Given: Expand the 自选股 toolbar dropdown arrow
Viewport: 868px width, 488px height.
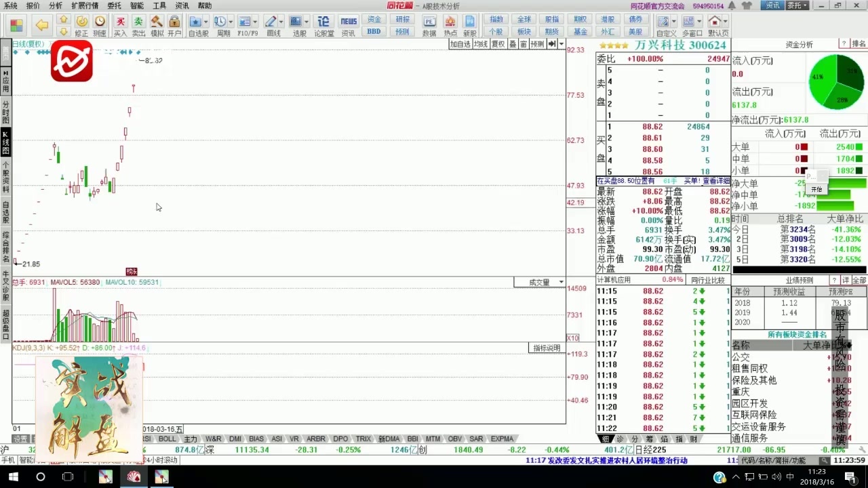Looking at the screenshot, I should click(x=206, y=22).
